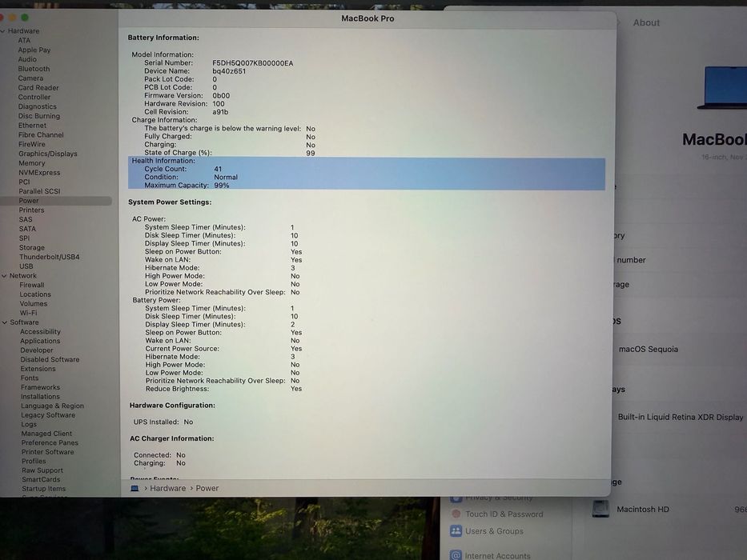Open Internet Accounts in System Settings
The height and width of the screenshot is (560, 747).
tap(490, 556)
